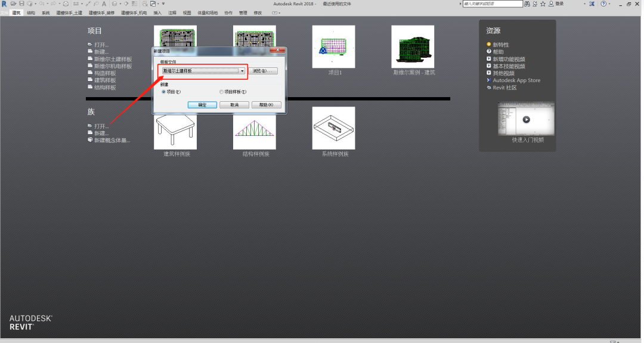Switch to the 体量和场地 ribbon tab
The width and height of the screenshot is (644, 343).
tap(208, 13)
